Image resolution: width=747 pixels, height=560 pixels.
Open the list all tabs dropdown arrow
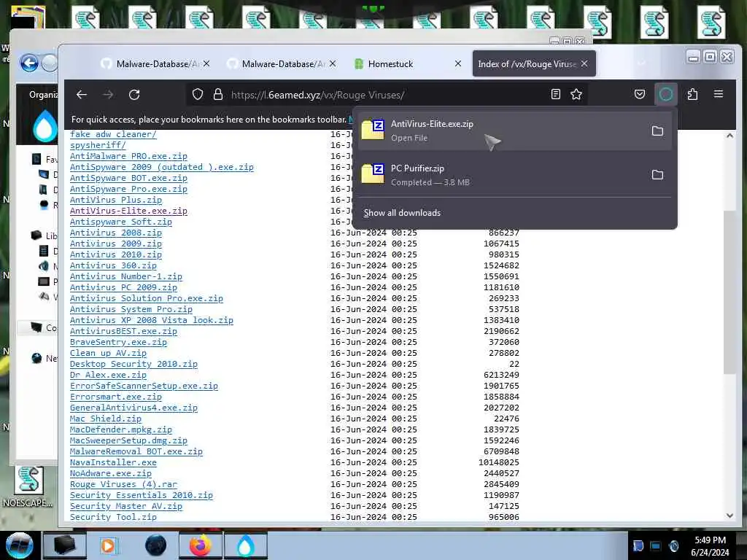click(642, 63)
